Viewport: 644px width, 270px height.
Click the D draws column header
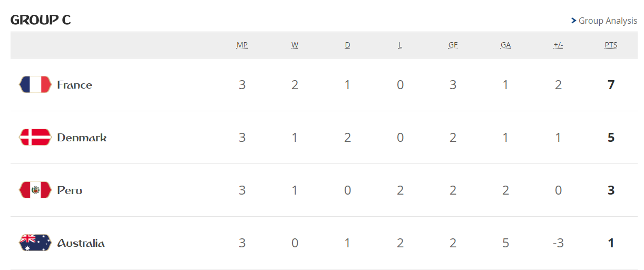pos(347,45)
